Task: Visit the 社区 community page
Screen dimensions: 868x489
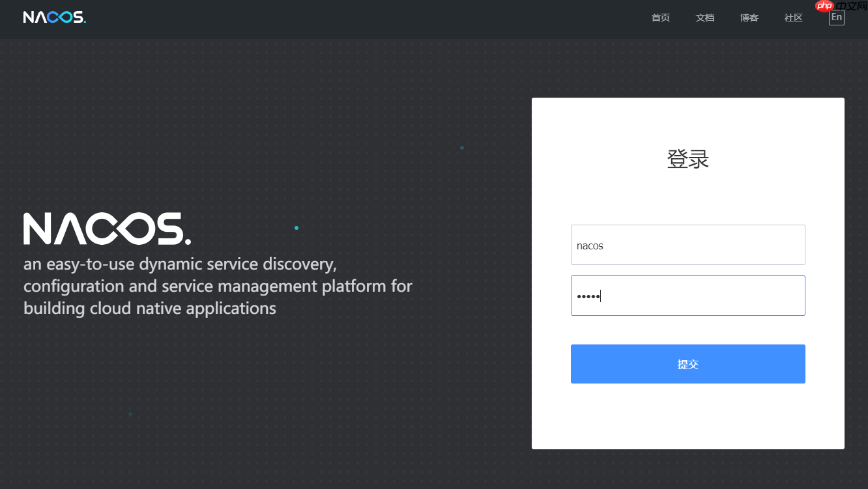Action: 794,18
